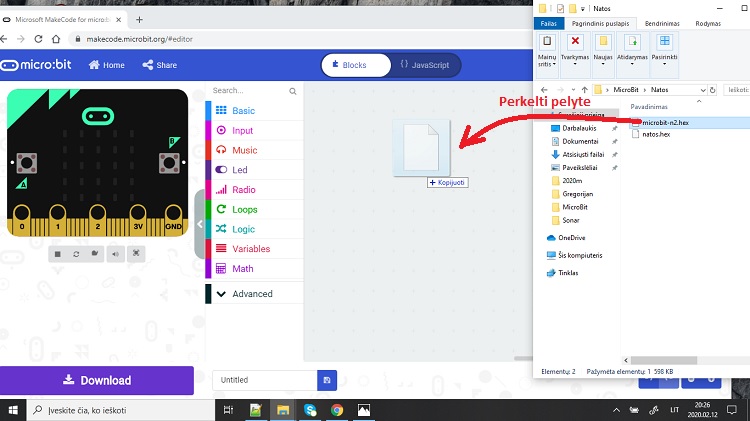Open the Logic blocks category
This screenshot has height=421, width=750.
click(x=254, y=229)
